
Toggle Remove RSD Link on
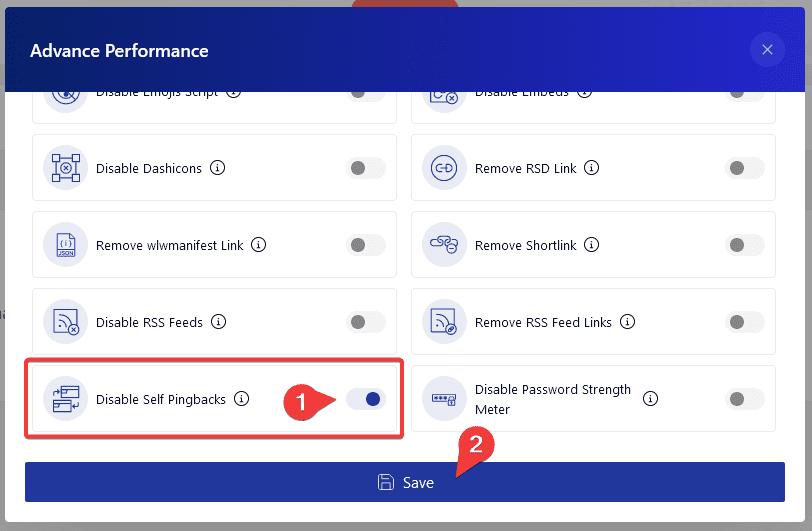click(745, 168)
